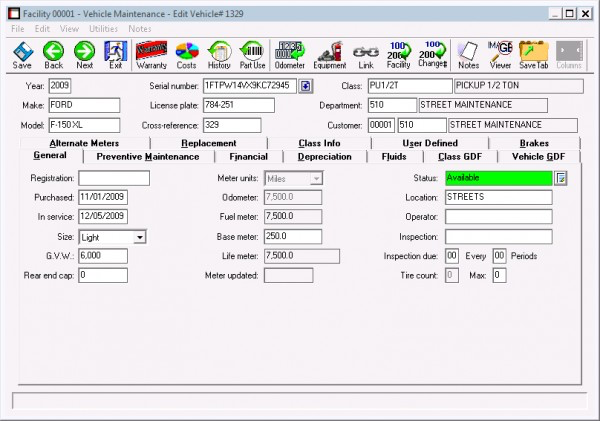Viewport: 600px width, 421px height.
Task: Click the Base meter field 250.0
Action: [x=293, y=237]
